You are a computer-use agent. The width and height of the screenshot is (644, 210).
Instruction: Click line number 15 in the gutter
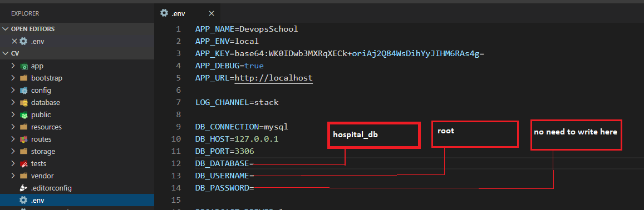176,200
